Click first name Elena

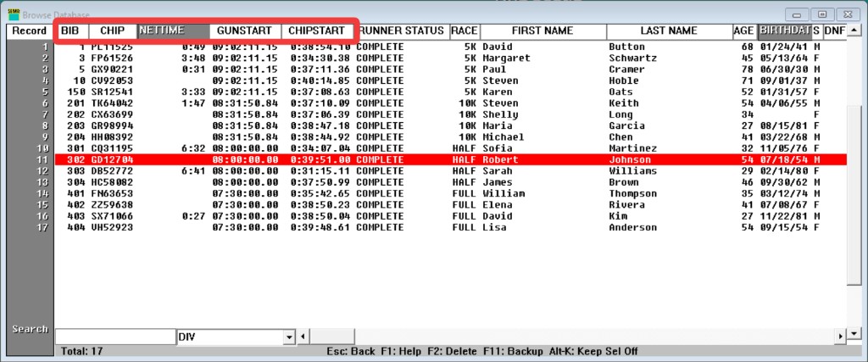[497, 205]
